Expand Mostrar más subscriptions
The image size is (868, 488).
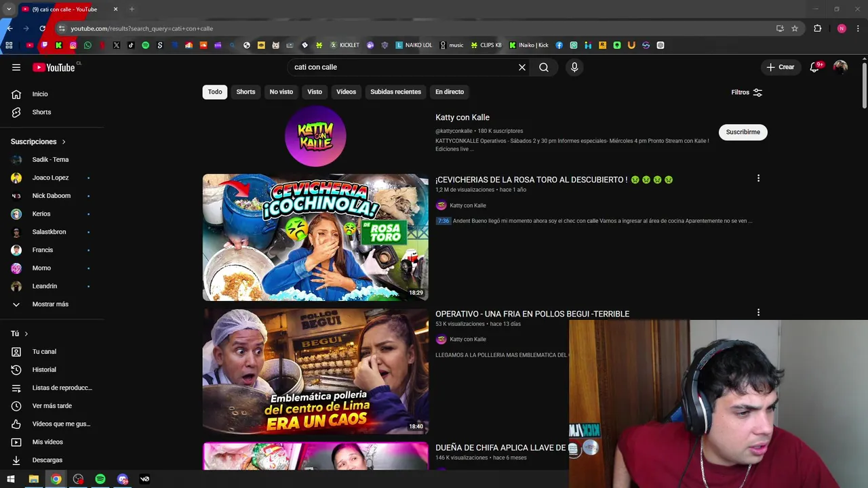pyautogui.click(x=52, y=304)
